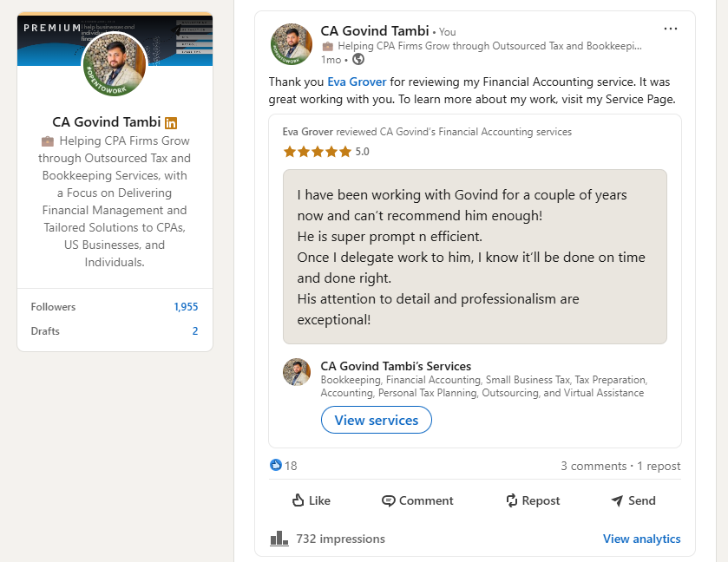Viewport: 728px width, 562px height.
Task: Open the Drafts count in sidebar
Action: tap(195, 331)
